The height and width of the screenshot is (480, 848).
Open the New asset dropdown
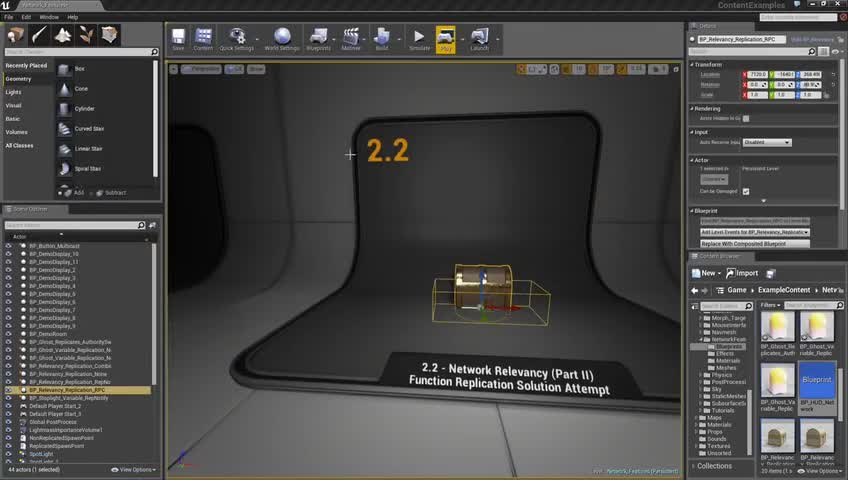[x=706, y=274]
